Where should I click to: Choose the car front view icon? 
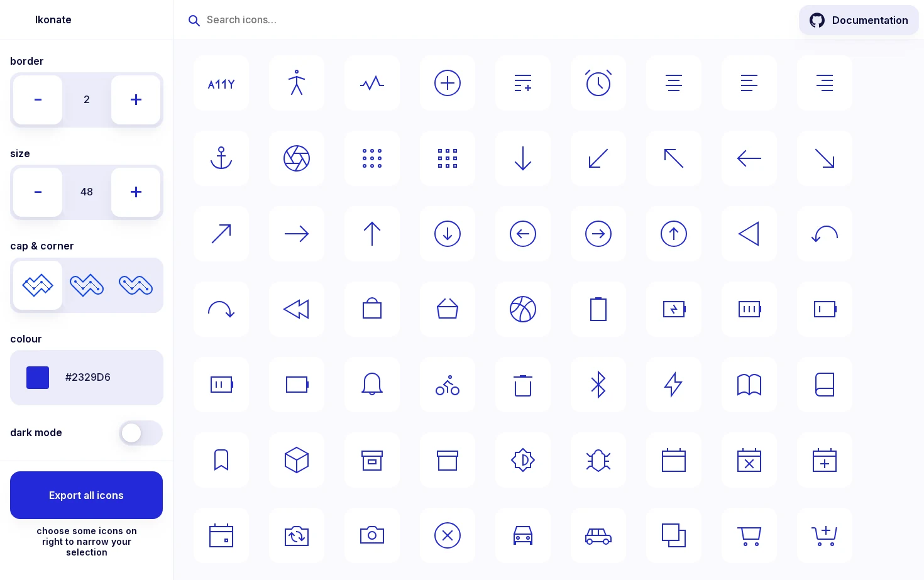[x=523, y=535]
